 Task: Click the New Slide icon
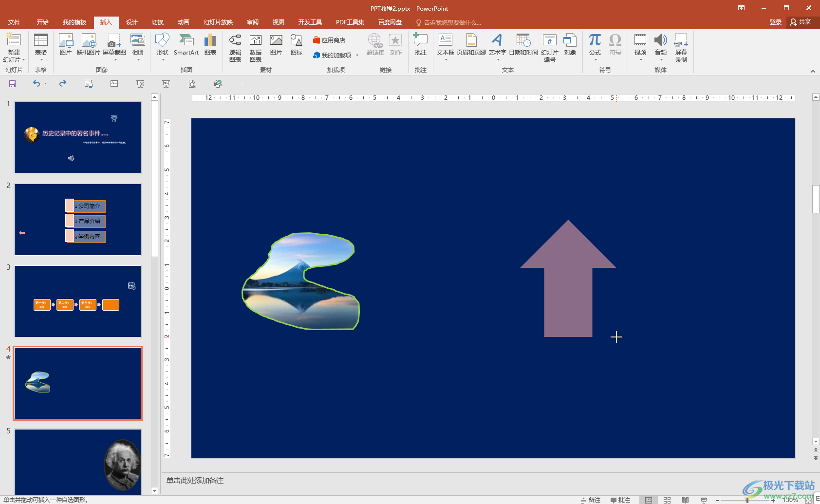[14, 40]
